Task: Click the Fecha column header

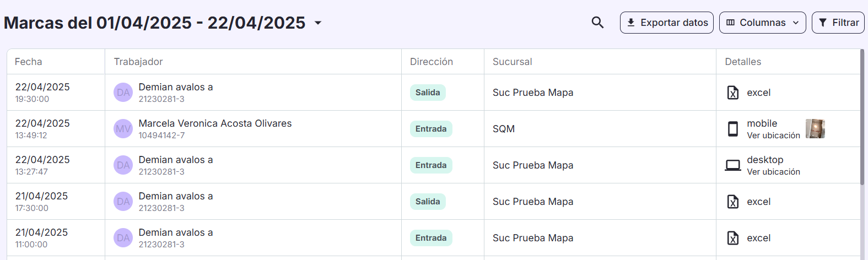Action: coord(29,62)
